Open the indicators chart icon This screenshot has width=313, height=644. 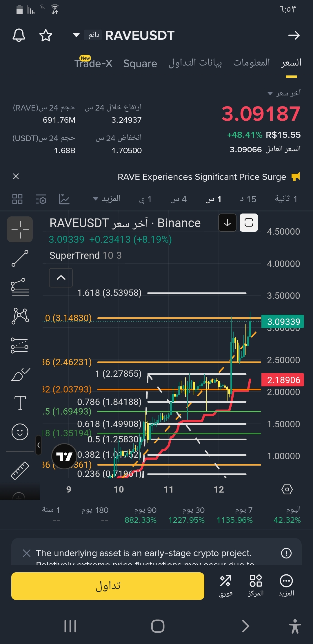(64, 199)
